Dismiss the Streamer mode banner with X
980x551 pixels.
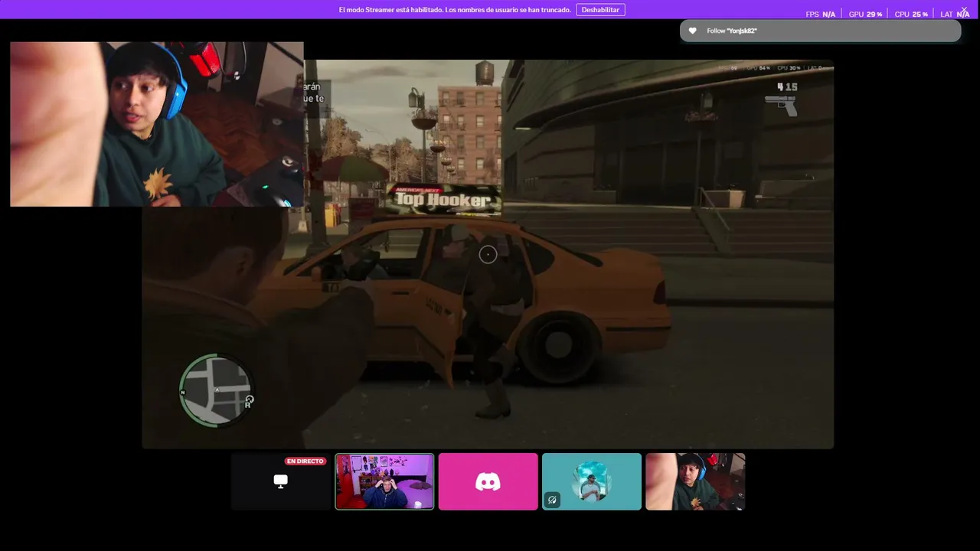tap(964, 10)
